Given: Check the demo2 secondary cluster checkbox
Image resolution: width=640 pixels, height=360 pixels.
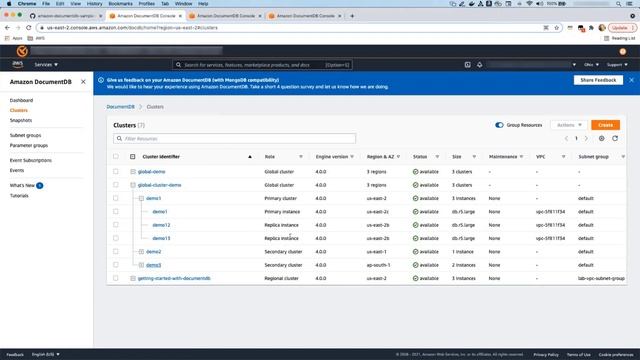Looking at the screenshot, I should (x=116, y=251).
